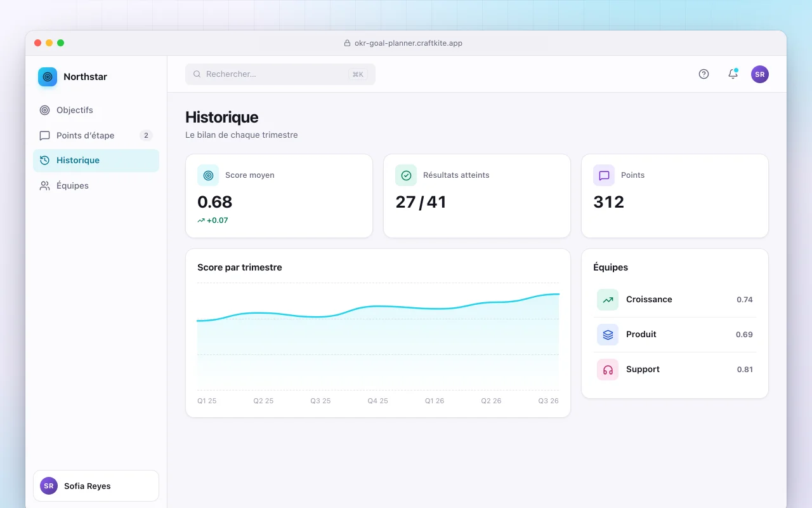812x508 pixels.
Task: Click the 0.68 average score value
Action: [215, 202]
